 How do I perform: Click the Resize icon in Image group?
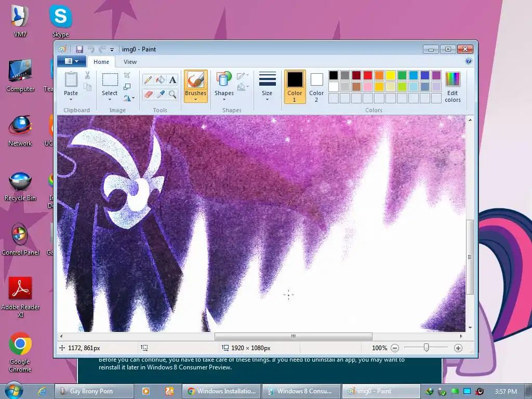click(x=127, y=87)
